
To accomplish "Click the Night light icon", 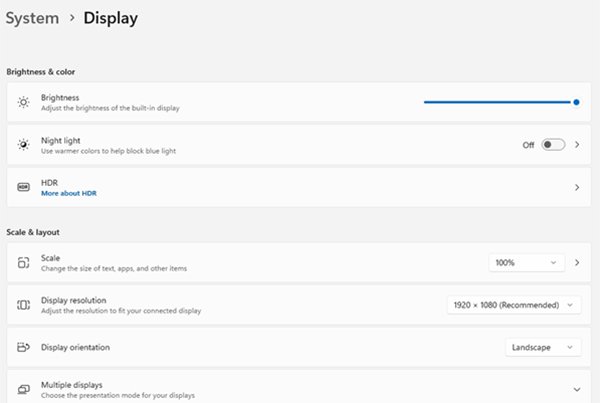I will tap(24, 145).
